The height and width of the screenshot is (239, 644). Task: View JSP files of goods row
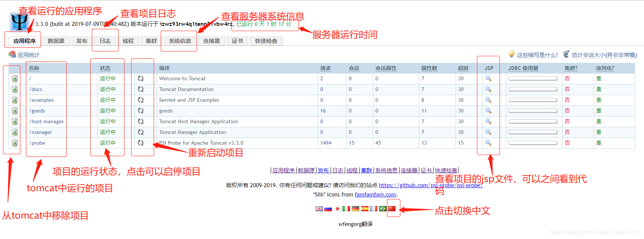point(488,111)
